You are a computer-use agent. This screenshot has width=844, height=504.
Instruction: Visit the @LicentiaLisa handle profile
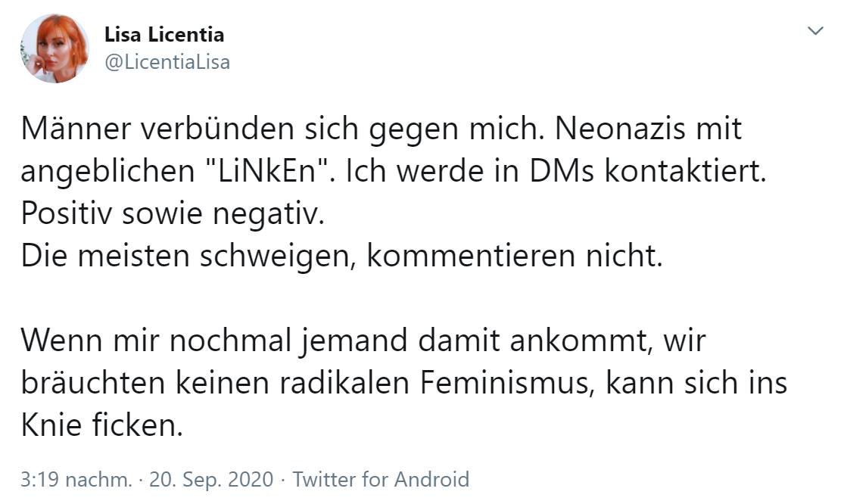pyautogui.click(x=167, y=62)
